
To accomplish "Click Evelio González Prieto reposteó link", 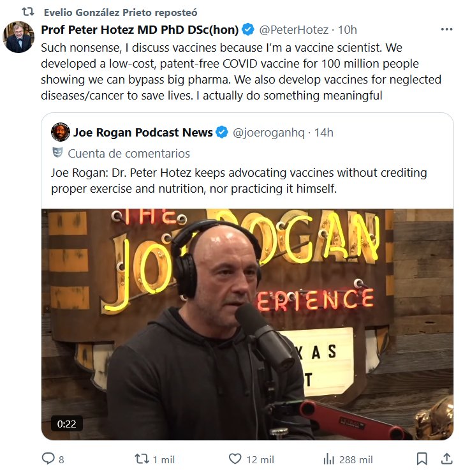I will [120, 12].
